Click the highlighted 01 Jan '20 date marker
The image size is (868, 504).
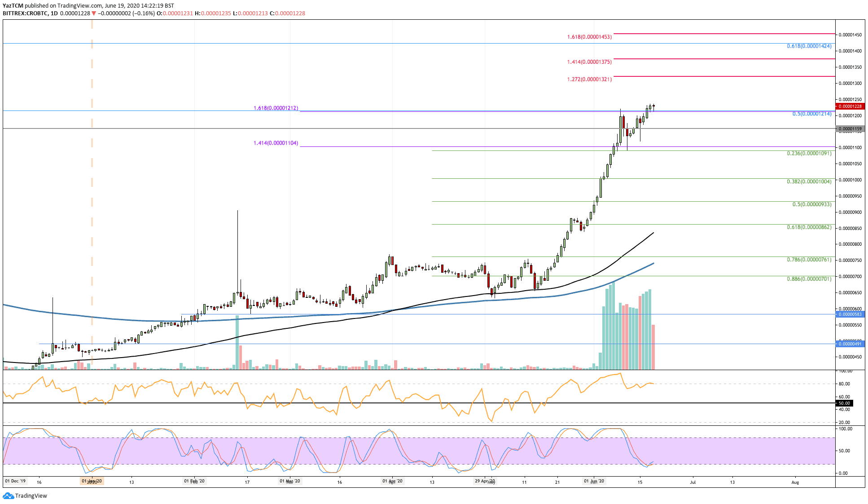92,481
